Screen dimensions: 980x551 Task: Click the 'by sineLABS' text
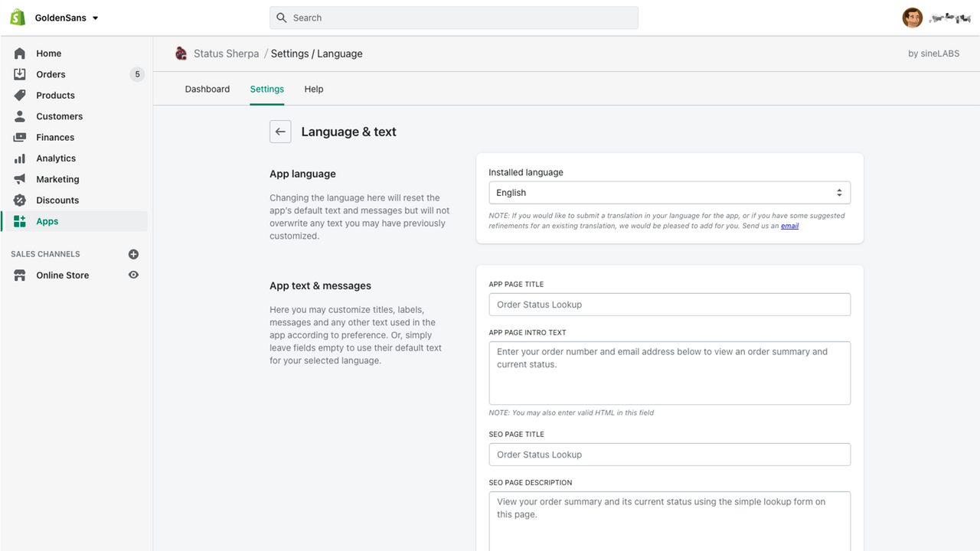tap(933, 54)
